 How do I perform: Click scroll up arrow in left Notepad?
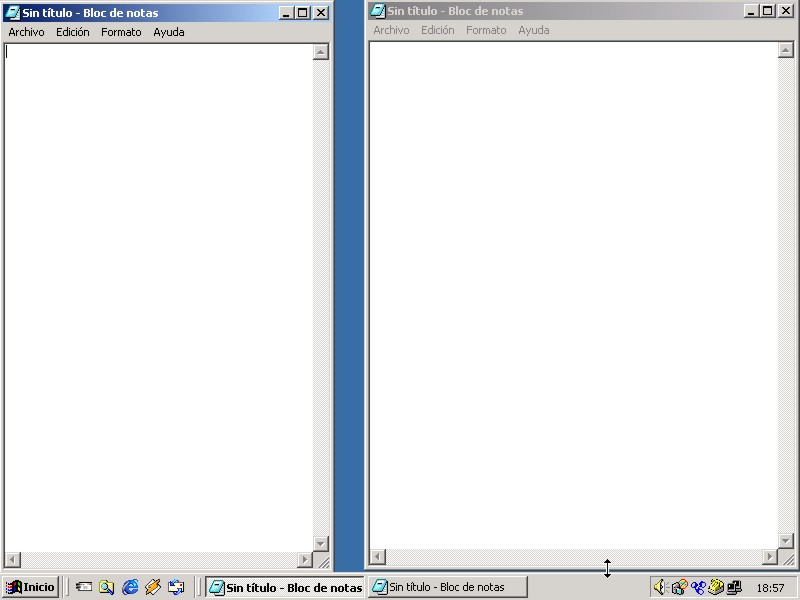(320, 52)
